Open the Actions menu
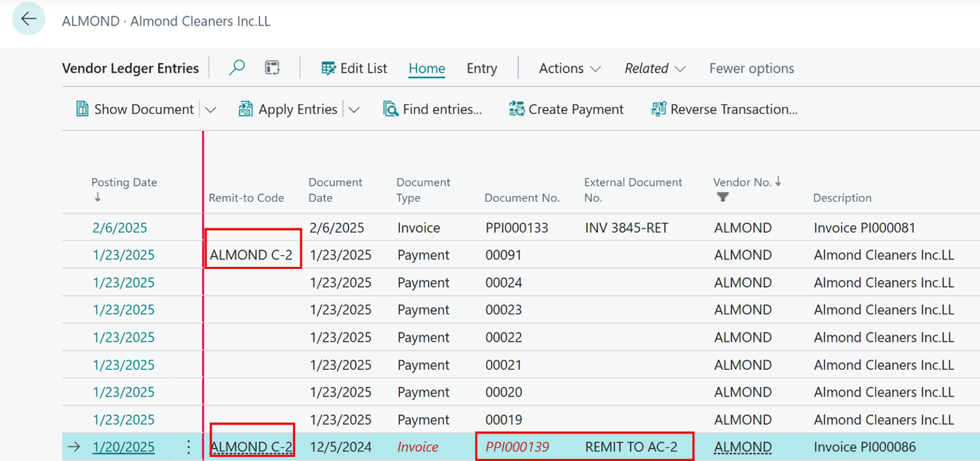 570,68
